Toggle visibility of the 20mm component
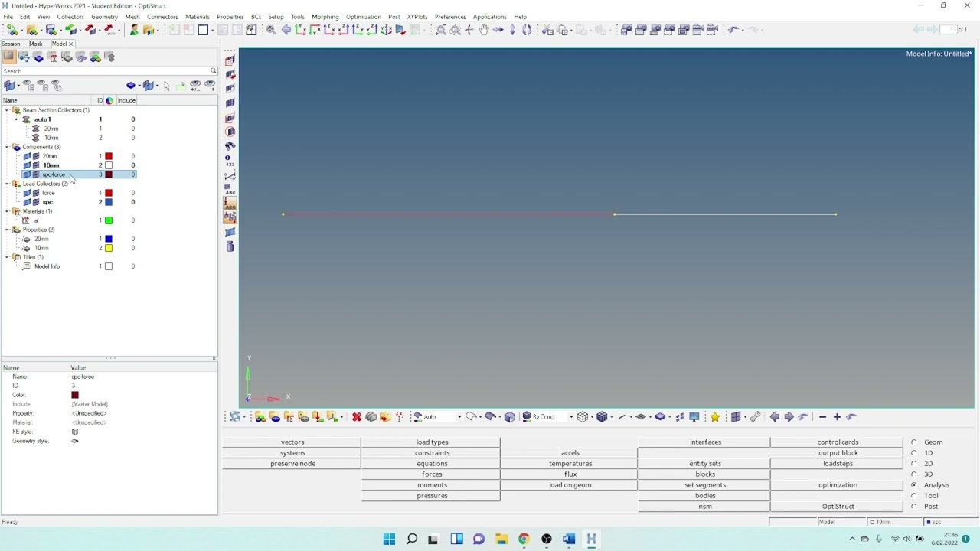 27,156
